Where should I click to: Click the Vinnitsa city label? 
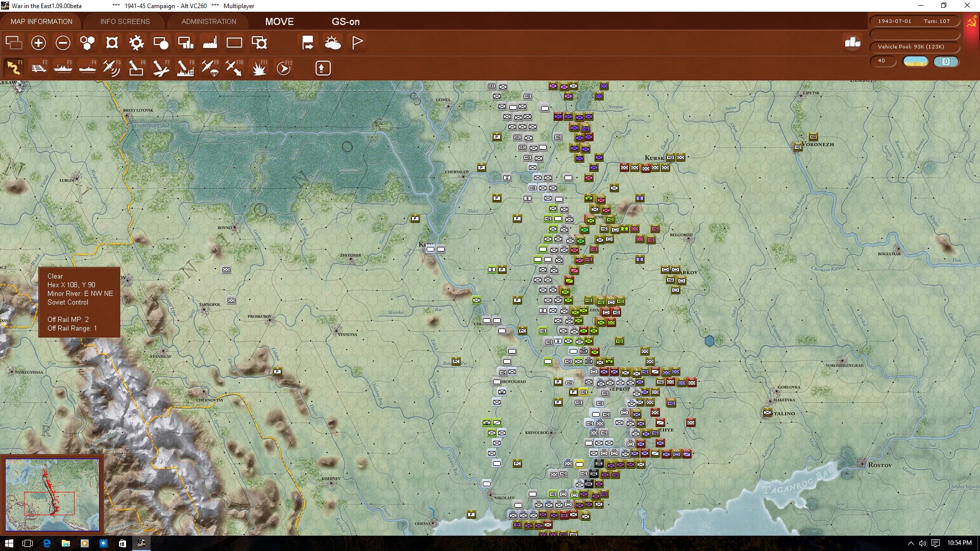pyautogui.click(x=347, y=335)
